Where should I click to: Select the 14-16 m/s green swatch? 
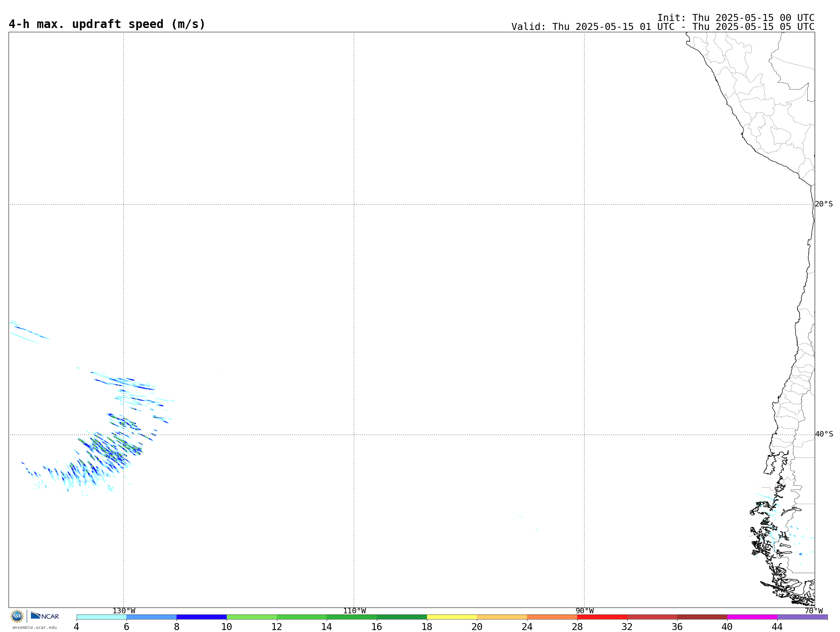[352, 617]
